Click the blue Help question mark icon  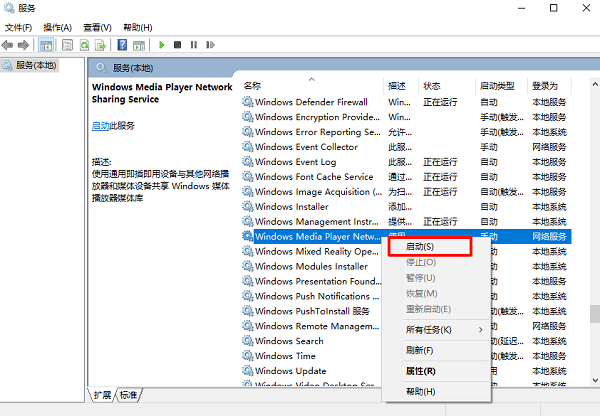[122, 45]
